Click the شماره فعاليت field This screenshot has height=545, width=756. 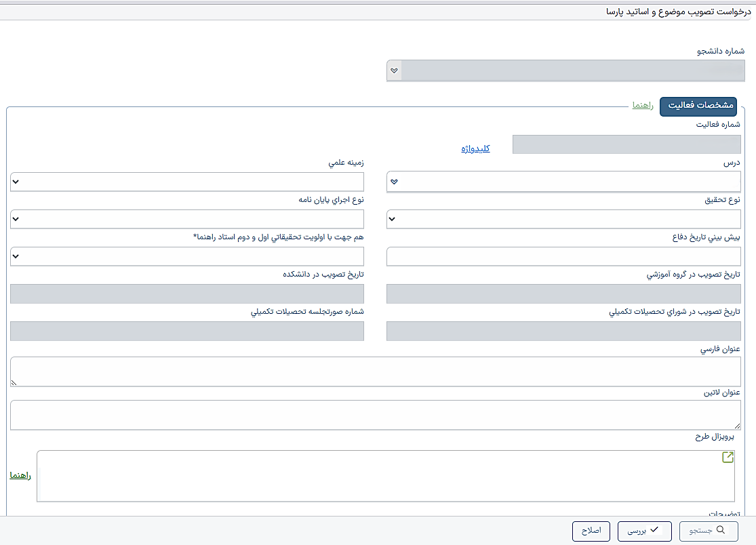(626, 144)
